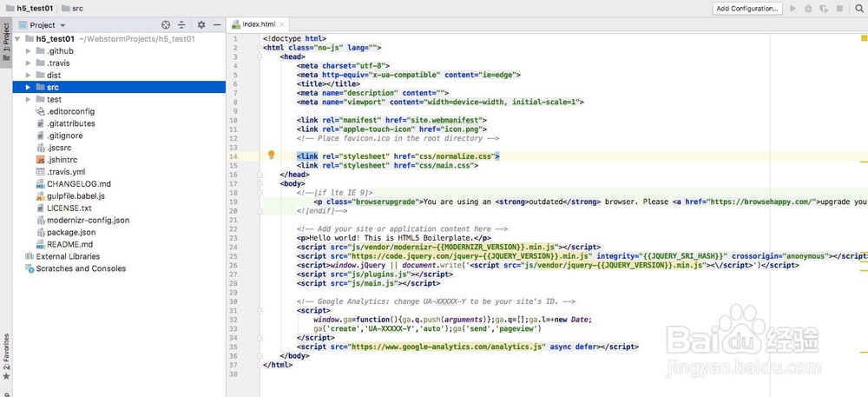Screen dimensions: 868x397
Task: Switch to the index.html editor tab
Action: pyautogui.click(x=259, y=24)
